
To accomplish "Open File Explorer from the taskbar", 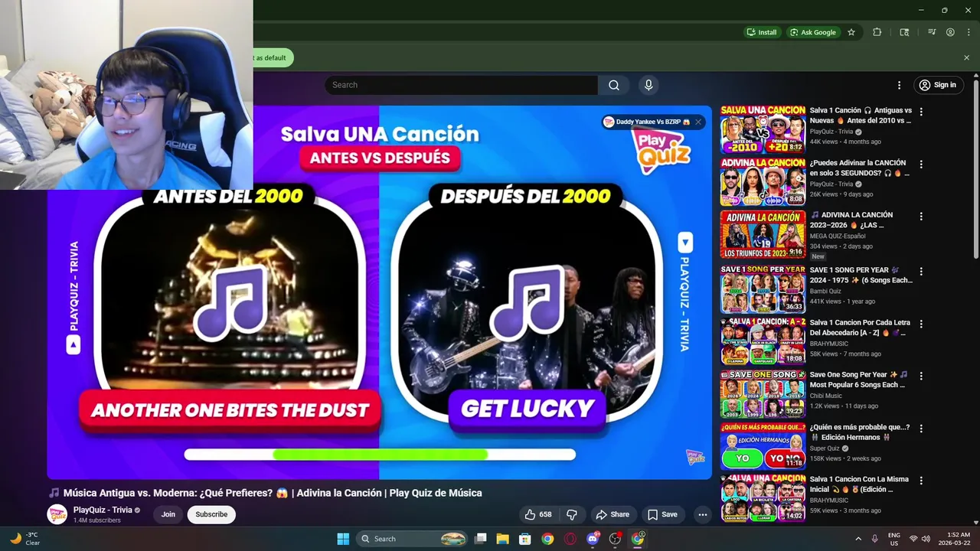I will [x=502, y=539].
